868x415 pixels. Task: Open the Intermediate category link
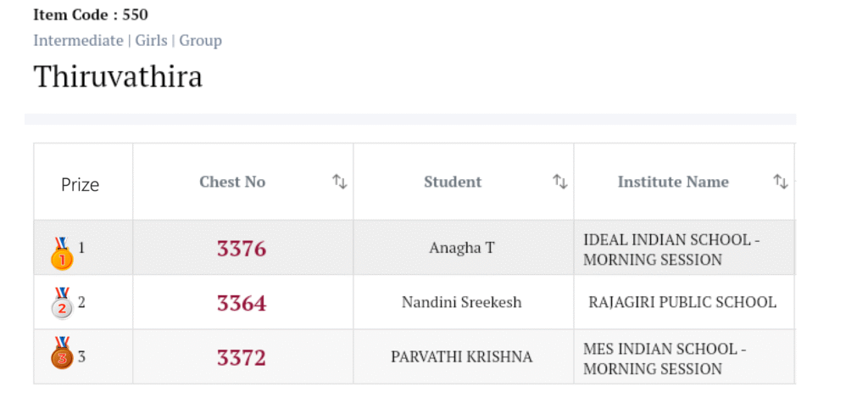78,41
